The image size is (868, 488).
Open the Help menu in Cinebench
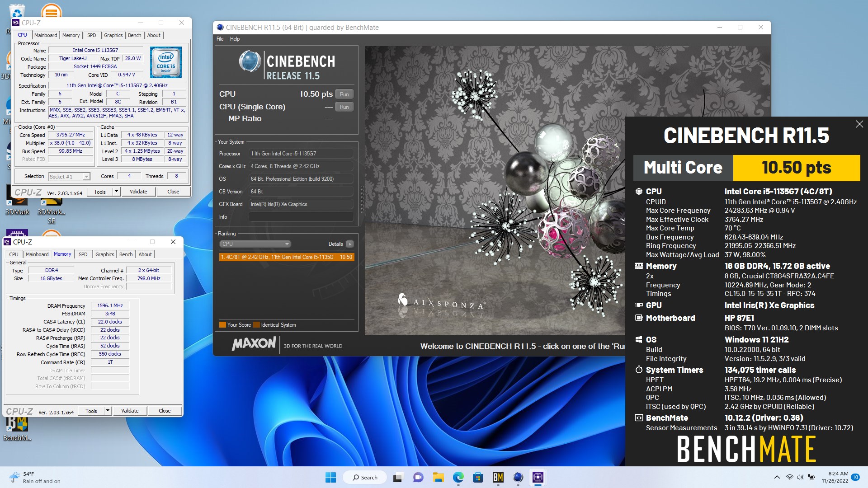235,39
